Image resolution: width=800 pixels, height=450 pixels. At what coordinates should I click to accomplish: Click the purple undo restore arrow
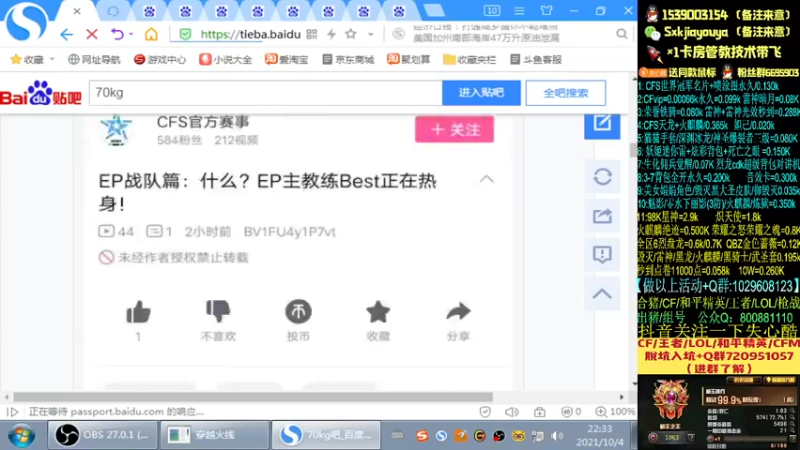(117, 34)
